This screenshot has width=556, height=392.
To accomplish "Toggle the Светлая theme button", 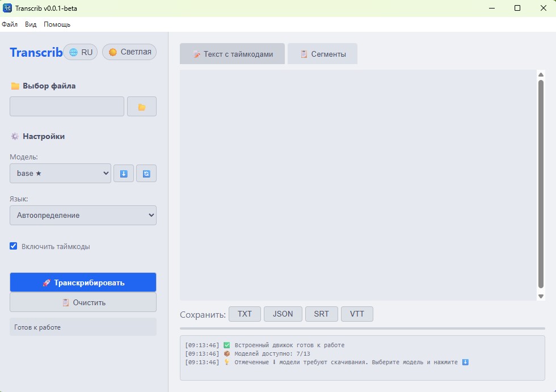I will (x=129, y=52).
